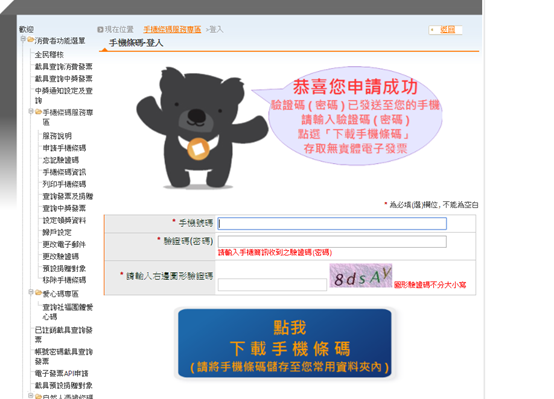Select 更改驗證碼 in the sidebar tree

pyautogui.click(x=61, y=257)
